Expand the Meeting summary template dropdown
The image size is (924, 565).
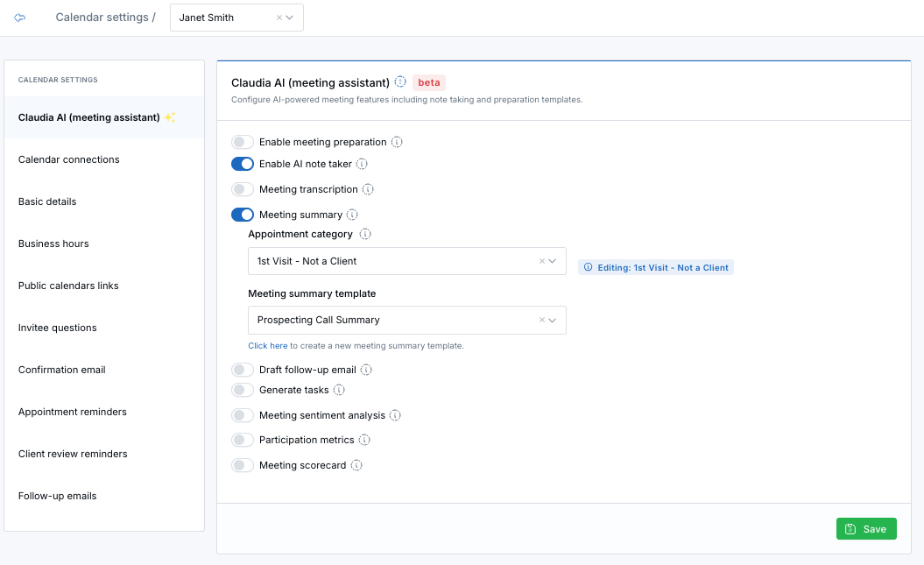(554, 320)
